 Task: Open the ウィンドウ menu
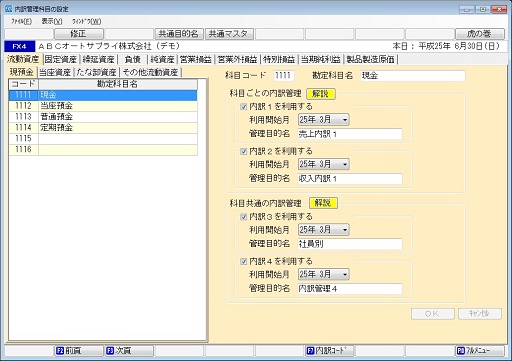point(86,21)
